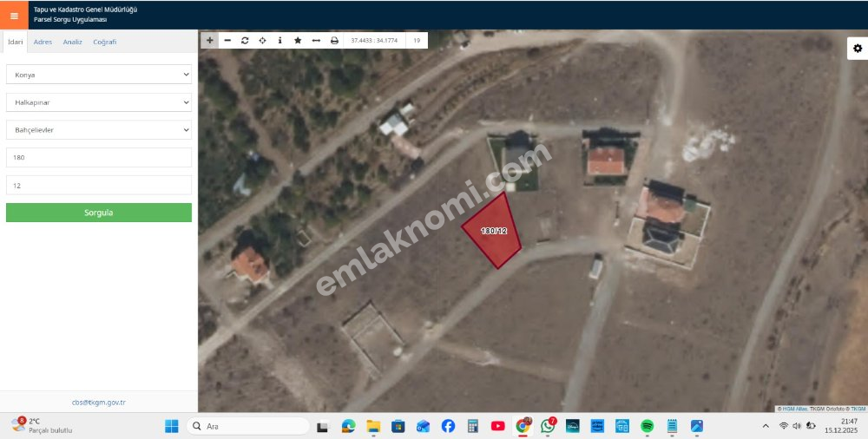Activate the crosshair locate tool
Image resolution: width=868 pixels, height=439 pixels.
point(262,40)
